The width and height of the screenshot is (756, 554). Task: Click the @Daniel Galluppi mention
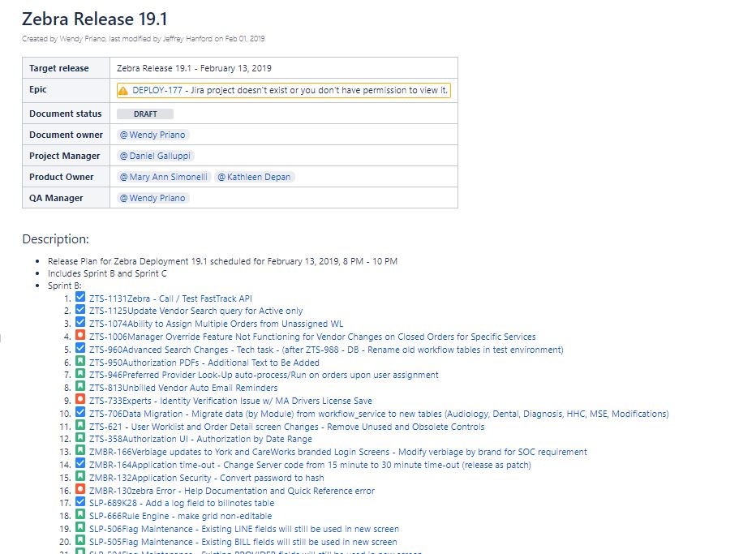155,157
